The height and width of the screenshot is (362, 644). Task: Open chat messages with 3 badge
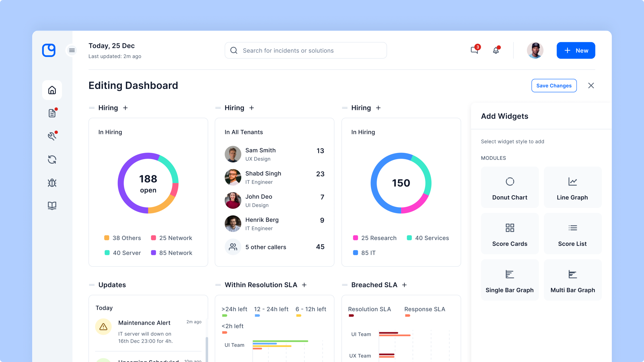tap(475, 50)
